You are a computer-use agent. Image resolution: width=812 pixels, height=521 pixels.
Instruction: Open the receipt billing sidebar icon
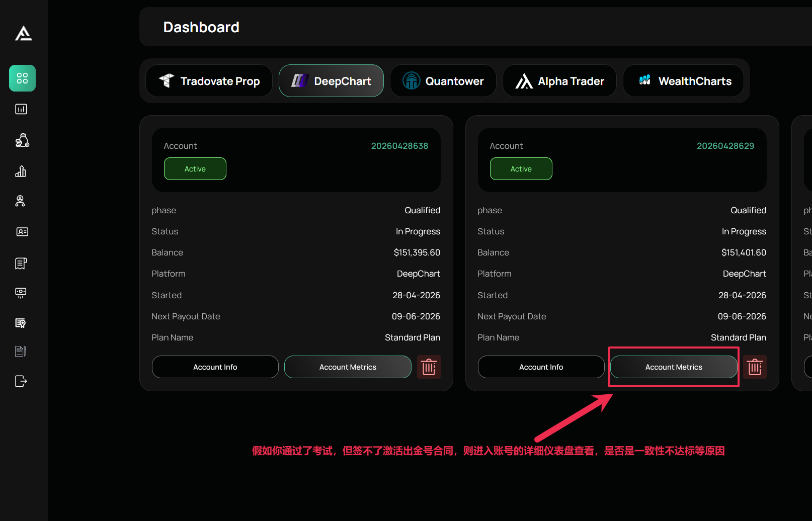(21, 263)
